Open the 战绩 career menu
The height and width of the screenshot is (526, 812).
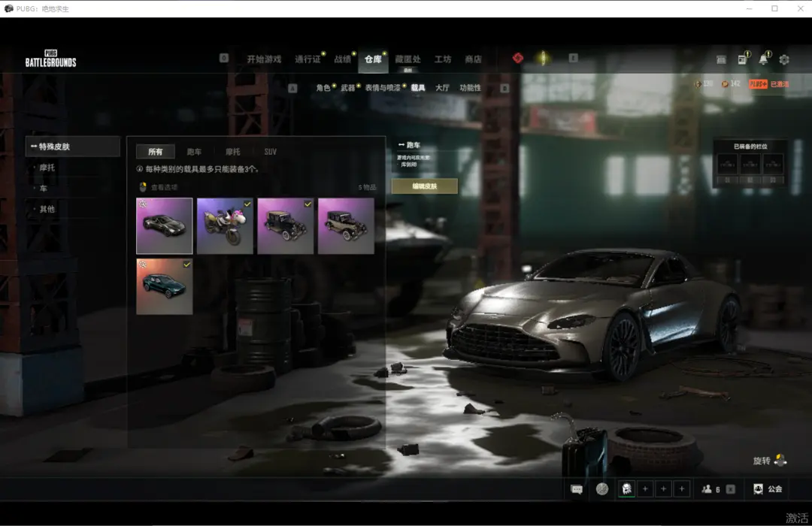[x=342, y=59]
